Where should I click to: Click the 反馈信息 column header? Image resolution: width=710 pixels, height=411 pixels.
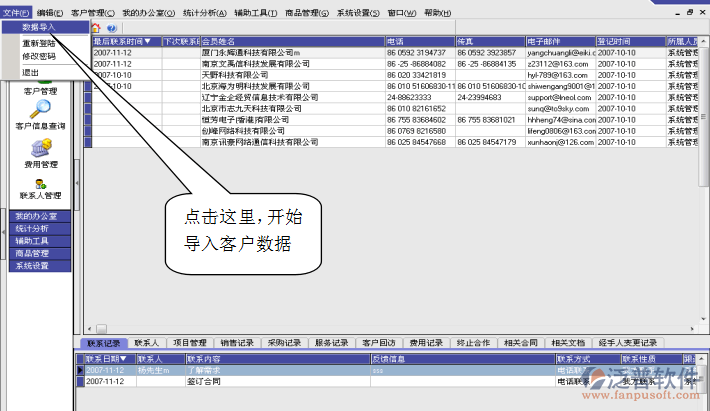463,359
